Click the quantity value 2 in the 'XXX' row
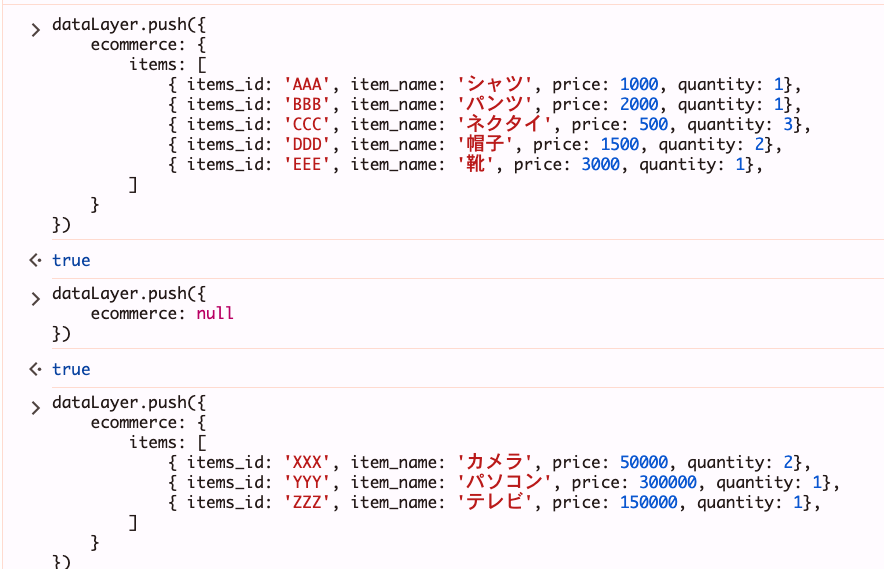The height and width of the screenshot is (569, 884). pos(788,462)
